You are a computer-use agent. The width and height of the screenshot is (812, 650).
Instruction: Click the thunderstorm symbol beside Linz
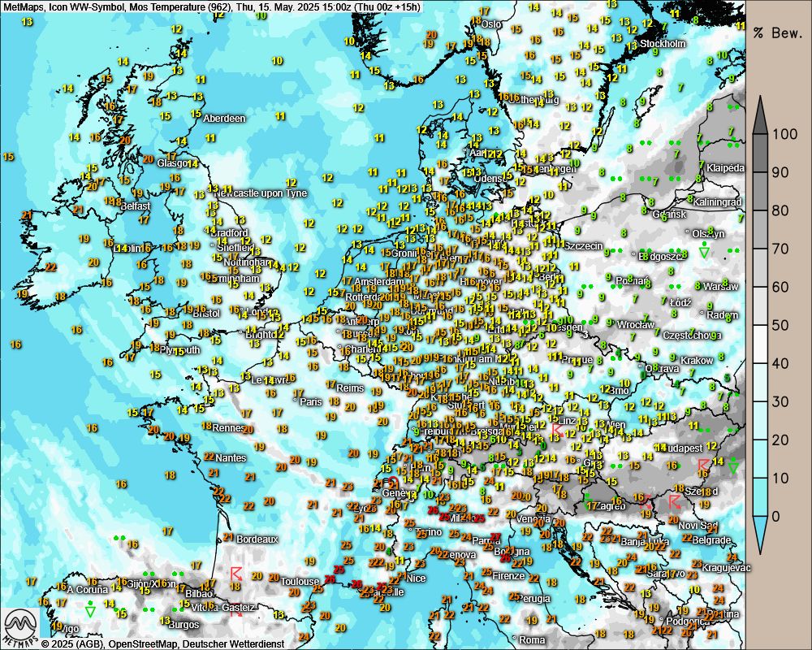click(557, 428)
